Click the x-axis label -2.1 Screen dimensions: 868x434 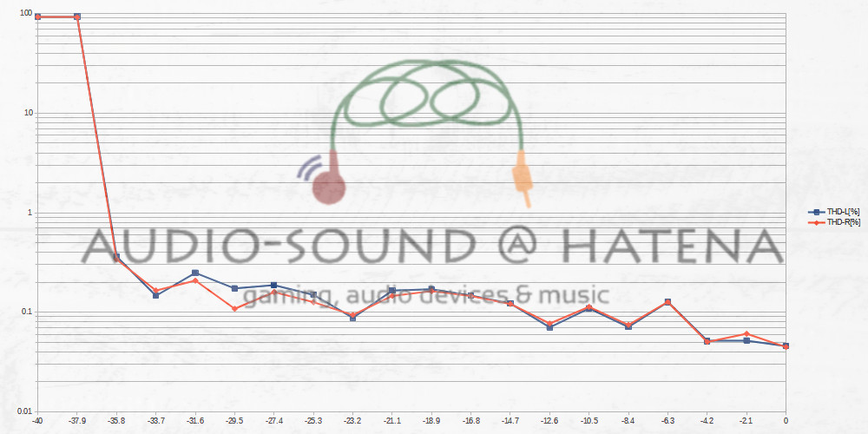click(x=746, y=421)
